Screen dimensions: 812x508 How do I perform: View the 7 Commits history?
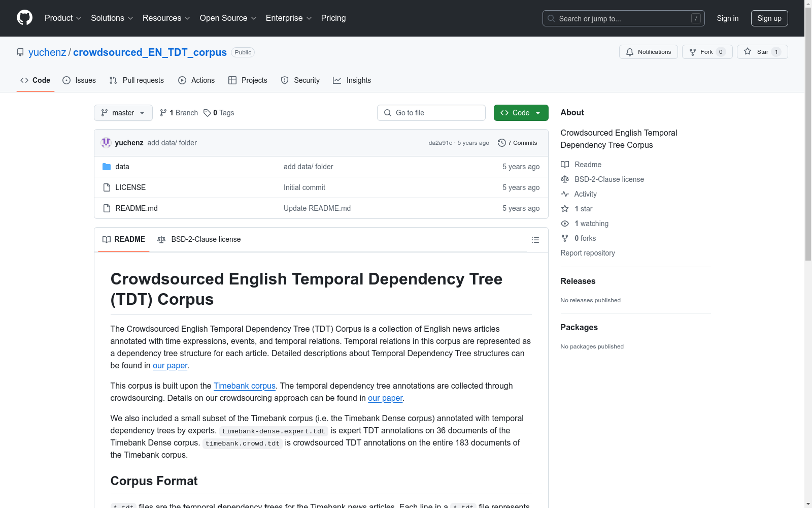pos(517,143)
